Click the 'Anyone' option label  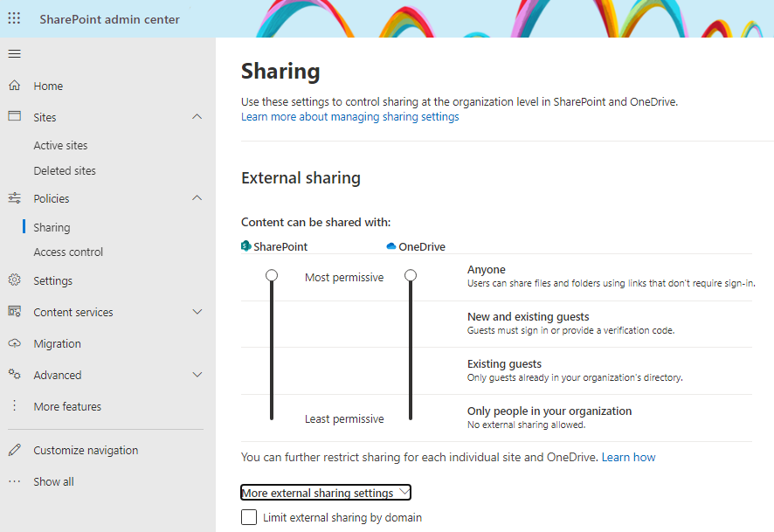coord(487,269)
